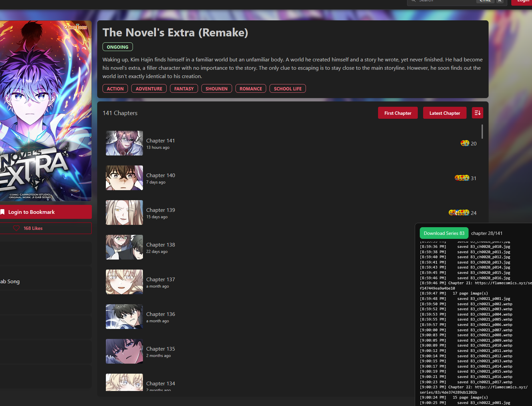Open Chapter 137 link
The height and width of the screenshot is (406, 532).
[161, 280]
